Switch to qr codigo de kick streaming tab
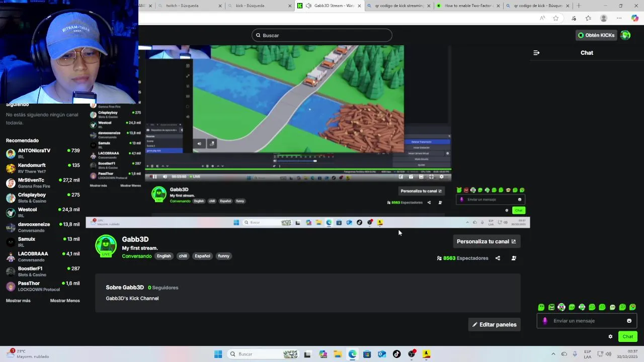Screen dimensions: 644x362 tap(399, 6)
